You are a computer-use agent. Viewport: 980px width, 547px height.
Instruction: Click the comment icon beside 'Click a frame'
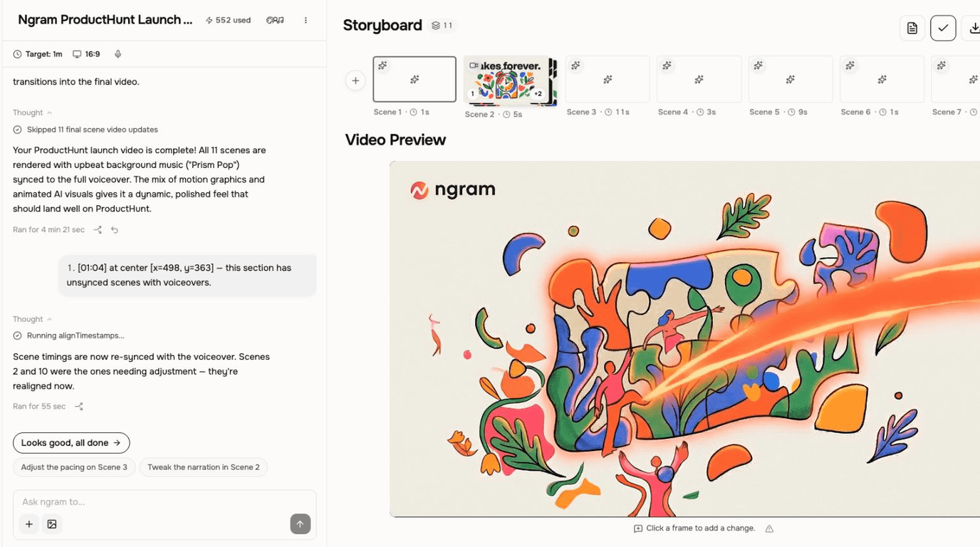pyautogui.click(x=638, y=528)
